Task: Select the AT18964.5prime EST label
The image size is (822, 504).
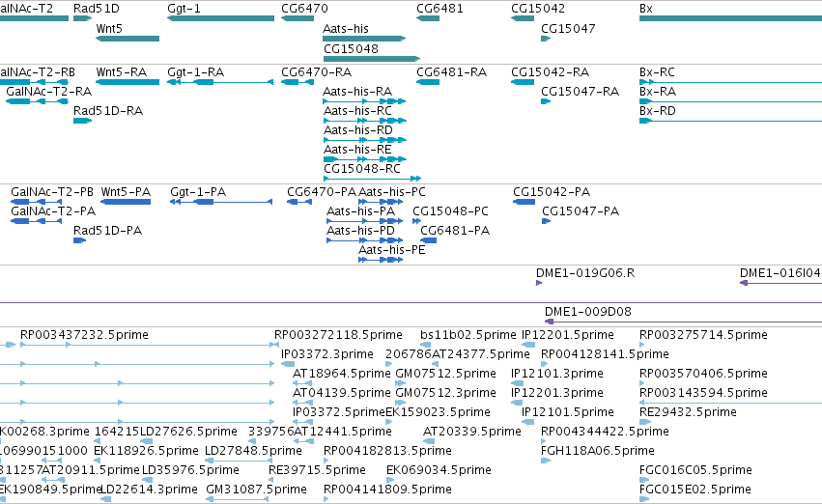Action: click(x=342, y=374)
